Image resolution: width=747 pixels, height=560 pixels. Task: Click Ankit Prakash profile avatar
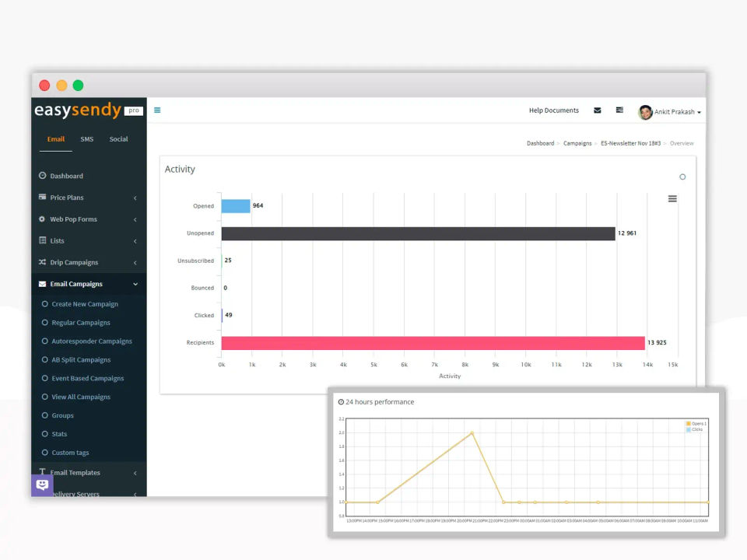coord(646,112)
